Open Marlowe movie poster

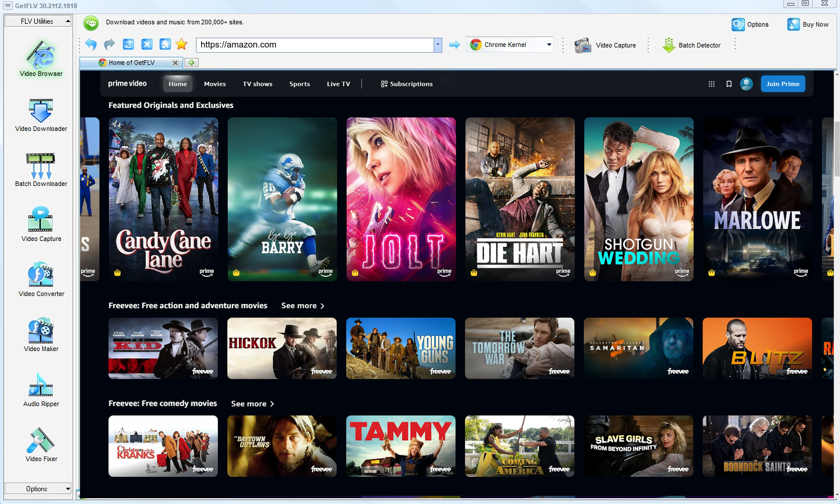tap(758, 199)
